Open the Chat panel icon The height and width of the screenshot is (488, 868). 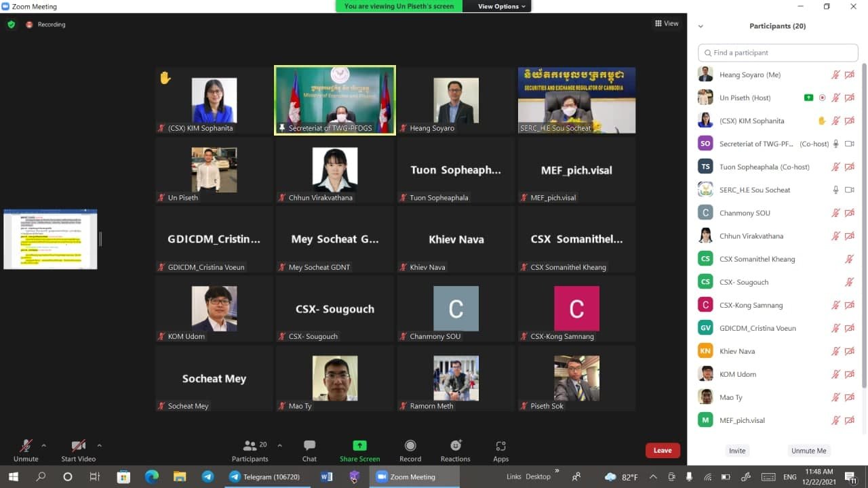point(309,446)
